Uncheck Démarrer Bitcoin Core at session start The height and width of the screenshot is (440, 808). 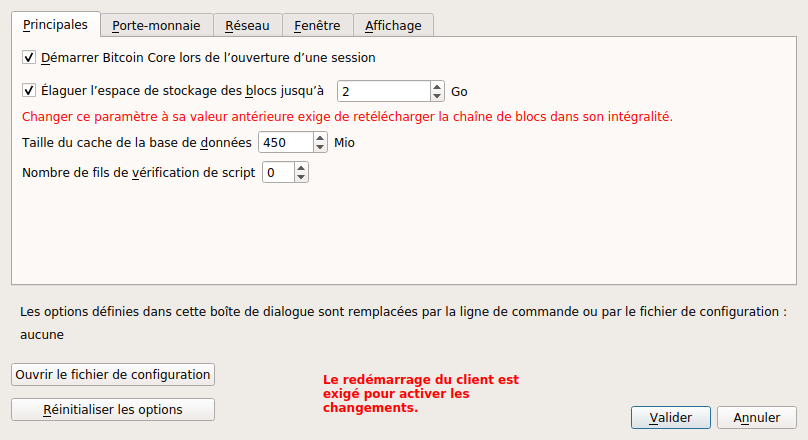28,58
